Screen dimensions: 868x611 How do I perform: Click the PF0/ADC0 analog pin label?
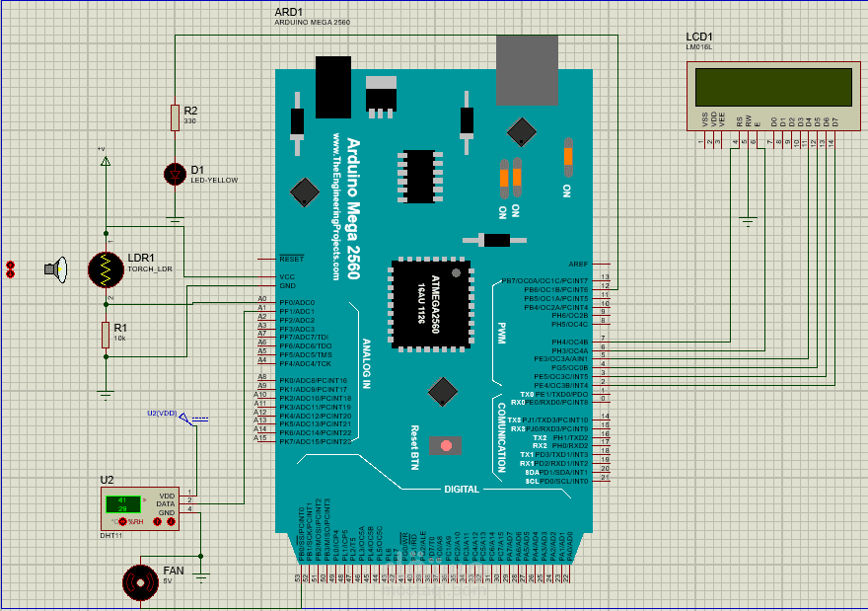pos(297,302)
